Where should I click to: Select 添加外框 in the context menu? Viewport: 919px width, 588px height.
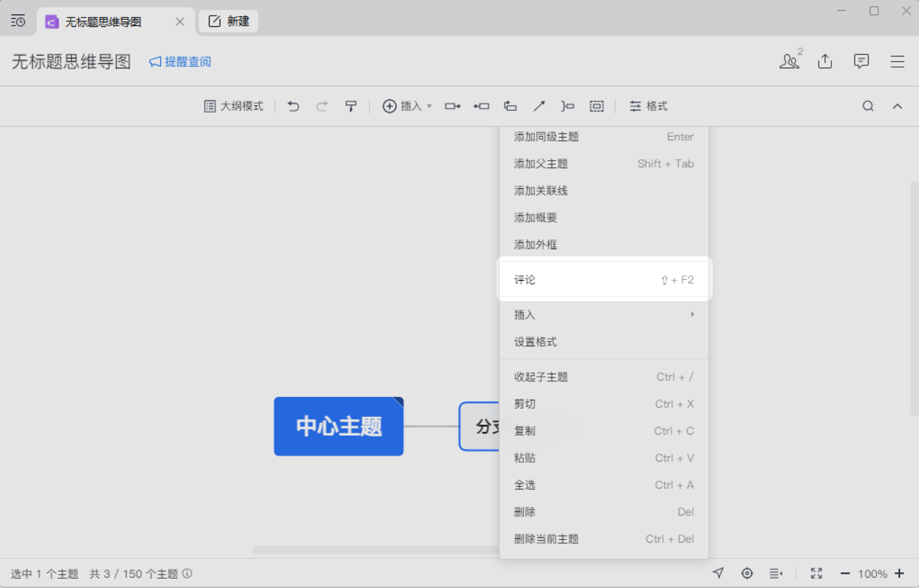(x=604, y=244)
